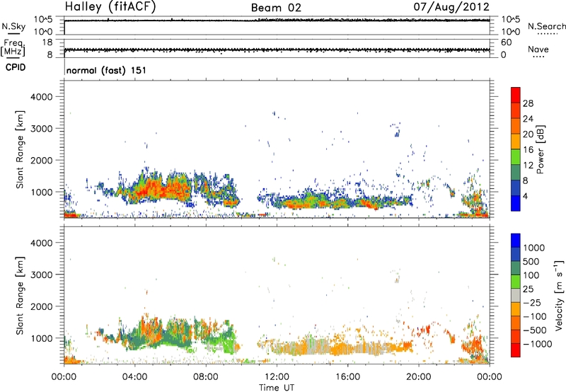Click the 'Velocity [m s-1]' colorbar title

pyautogui.click(x=559, y=295)
